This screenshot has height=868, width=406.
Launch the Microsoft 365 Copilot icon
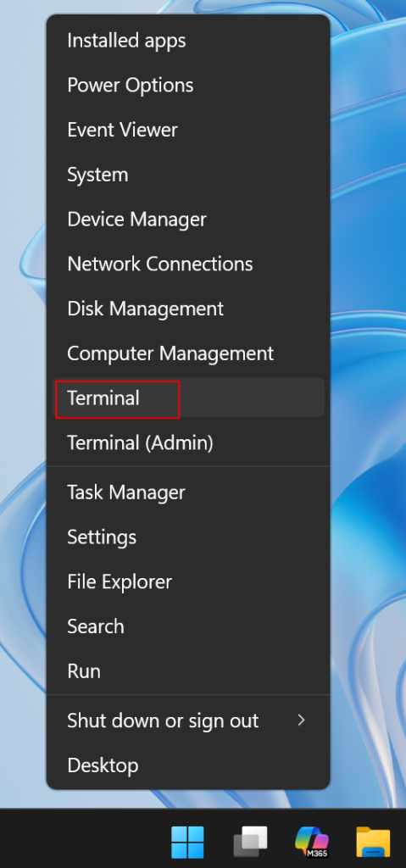(x=312, y=842)
